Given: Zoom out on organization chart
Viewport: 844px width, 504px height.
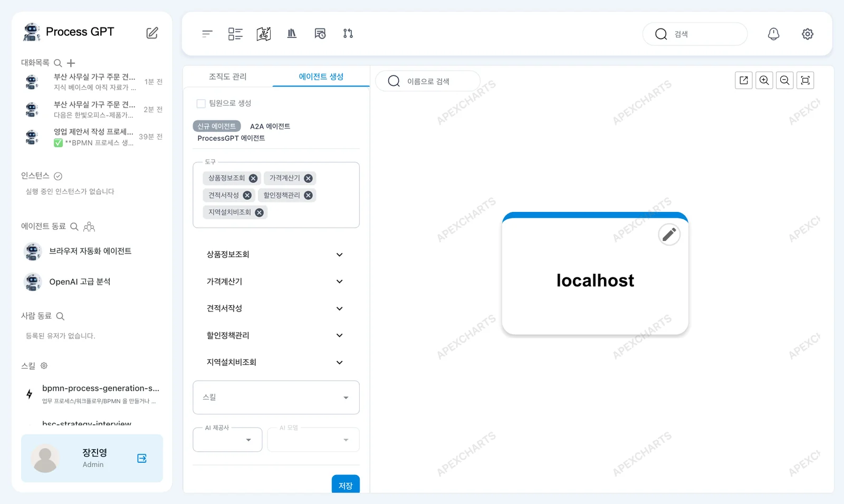Looking at the screenshot, I should pyautogui.click(x=785, y=80).
